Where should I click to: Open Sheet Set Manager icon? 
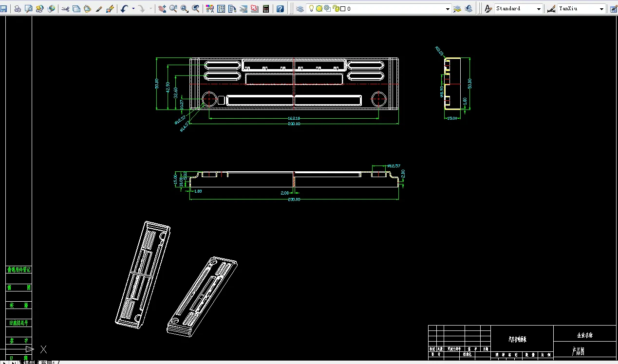243,9
